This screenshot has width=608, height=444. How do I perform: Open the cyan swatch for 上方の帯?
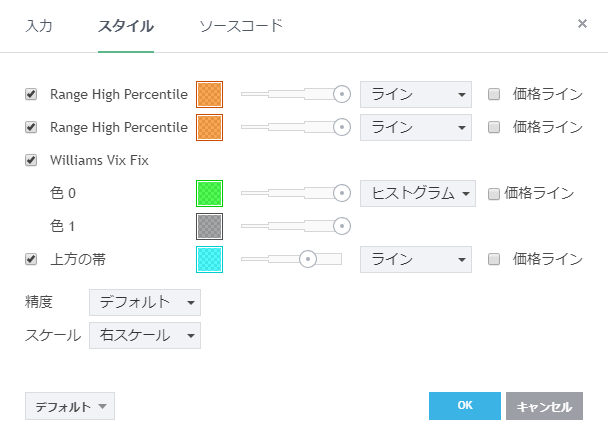click(x=210, y=259)
